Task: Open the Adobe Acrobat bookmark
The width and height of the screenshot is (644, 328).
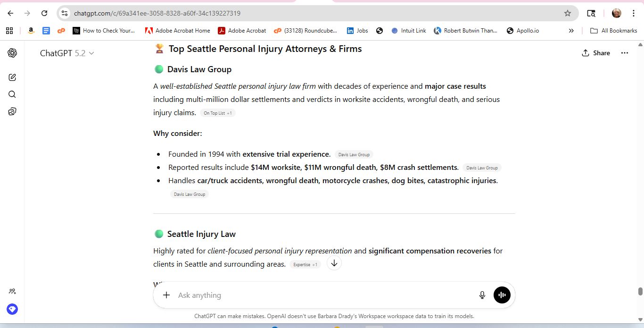Action: (242, 31)
